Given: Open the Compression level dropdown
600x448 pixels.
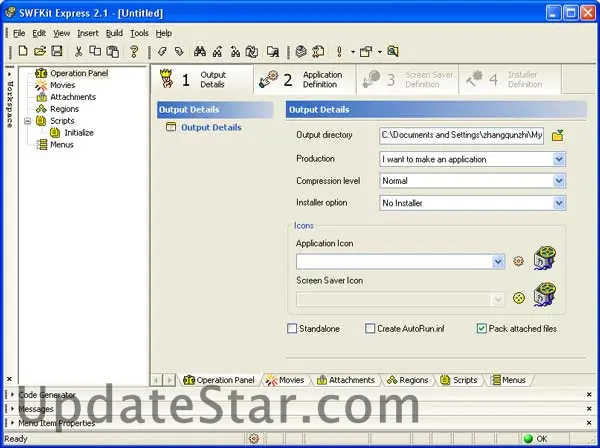Looking at the screenshot, I should 559,181.
